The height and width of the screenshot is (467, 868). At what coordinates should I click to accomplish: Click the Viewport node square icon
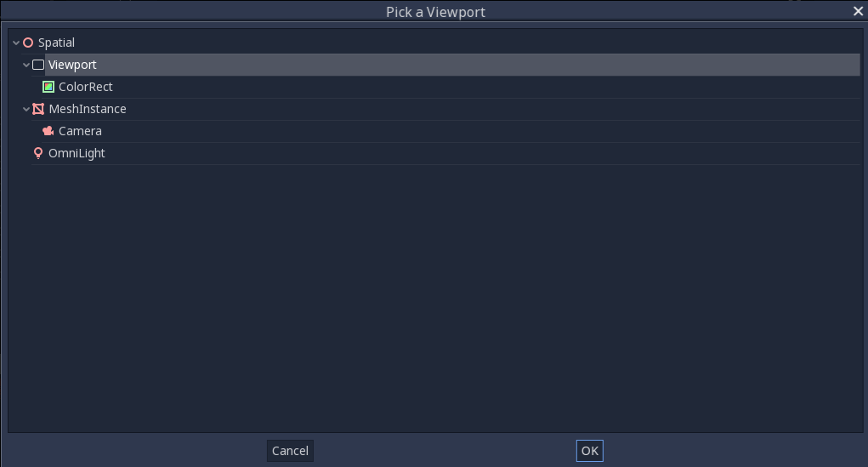pyautogui.click(x=38, y=65)
